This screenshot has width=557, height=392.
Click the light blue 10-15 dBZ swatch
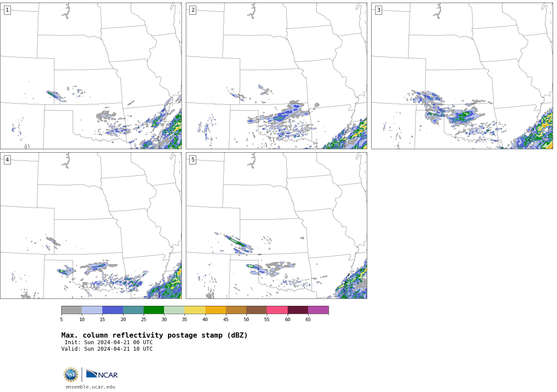coord(92,310)
